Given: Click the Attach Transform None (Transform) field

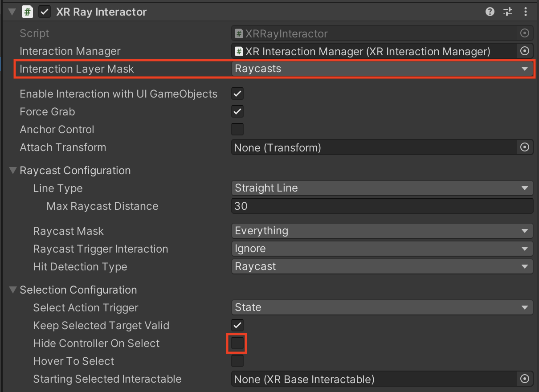Looking at the screenshot, I should pos(373,147).
